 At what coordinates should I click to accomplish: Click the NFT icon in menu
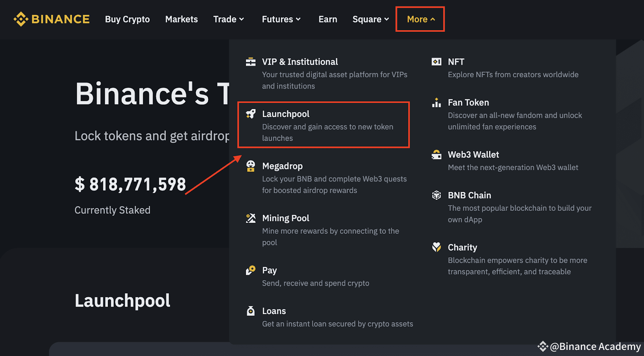436,62
